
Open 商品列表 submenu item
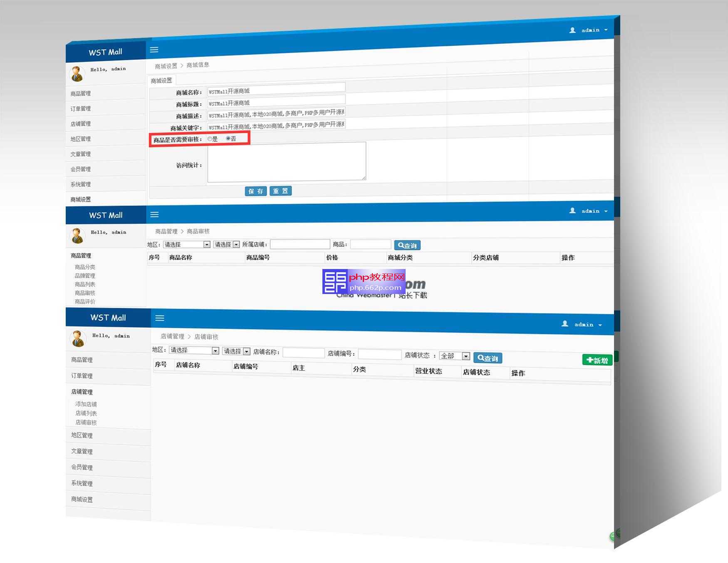click(85, 284)
